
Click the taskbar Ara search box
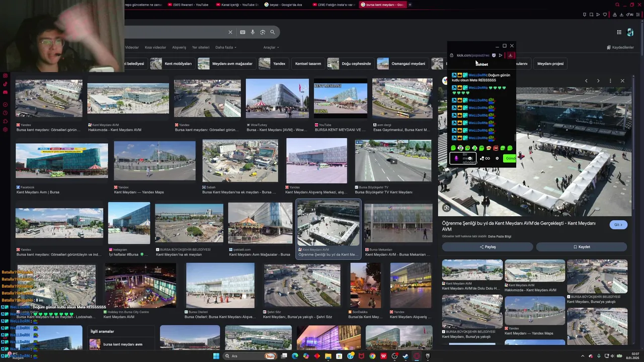251,356
